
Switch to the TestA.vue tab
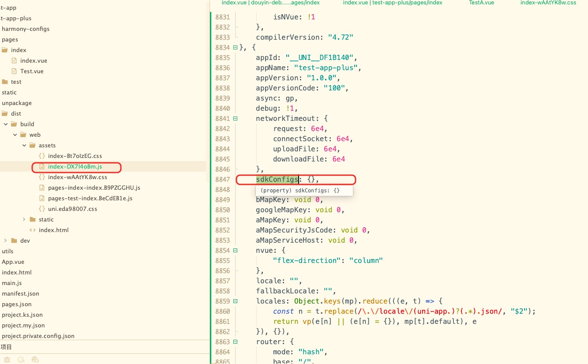tap(481, 3)
